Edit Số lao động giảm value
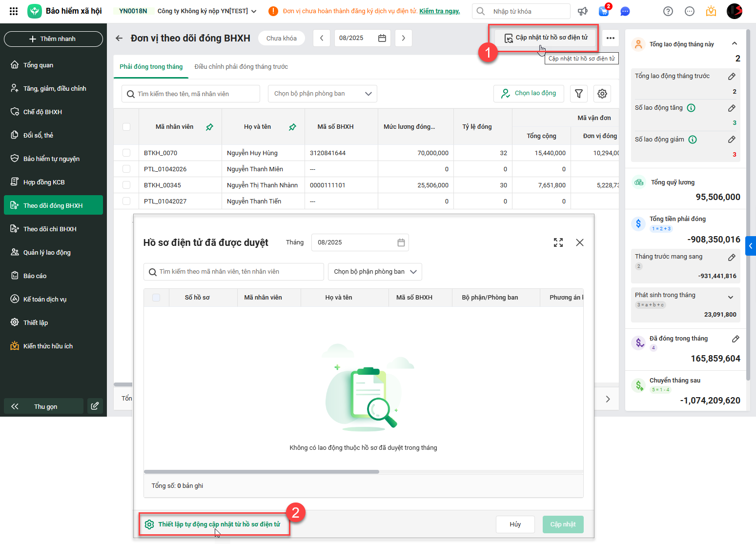 [x=732, y=140]
